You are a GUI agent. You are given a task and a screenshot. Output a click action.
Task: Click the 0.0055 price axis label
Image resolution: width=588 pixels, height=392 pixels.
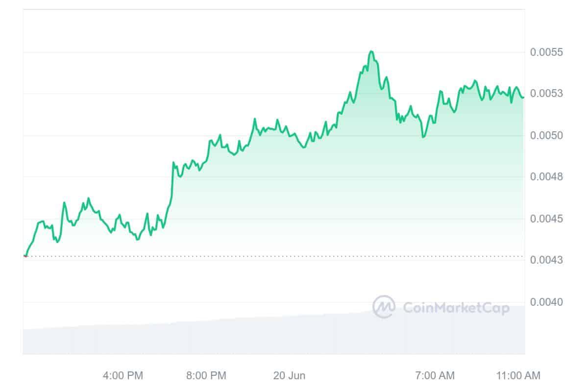546,52
